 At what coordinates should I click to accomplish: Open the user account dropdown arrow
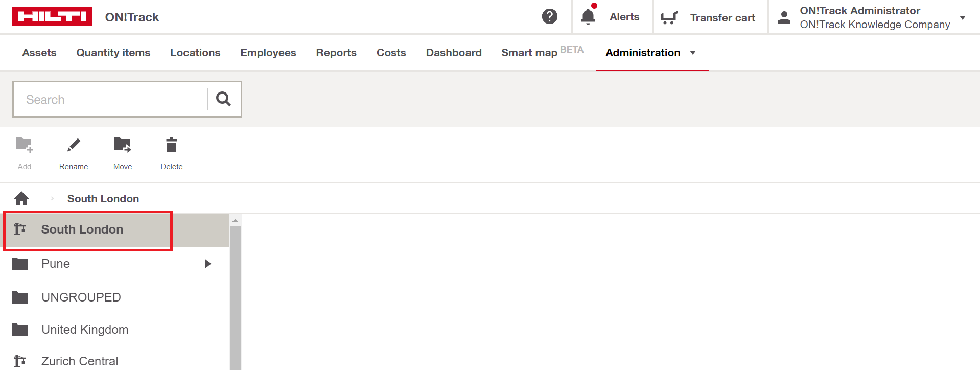click(x=963, y=18)
